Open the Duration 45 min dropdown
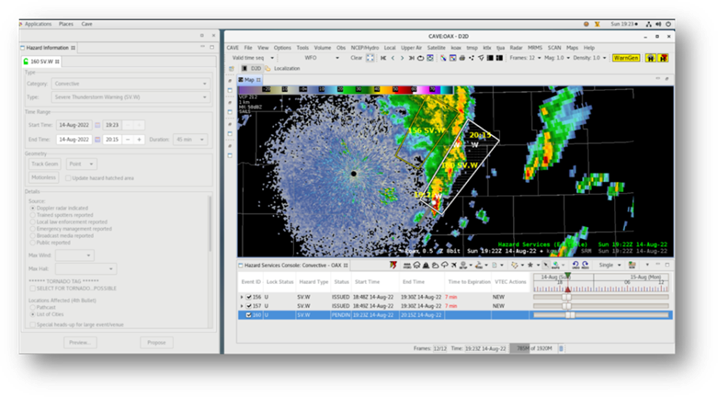Viewport: 718px width, 397px height. (190, 139)
